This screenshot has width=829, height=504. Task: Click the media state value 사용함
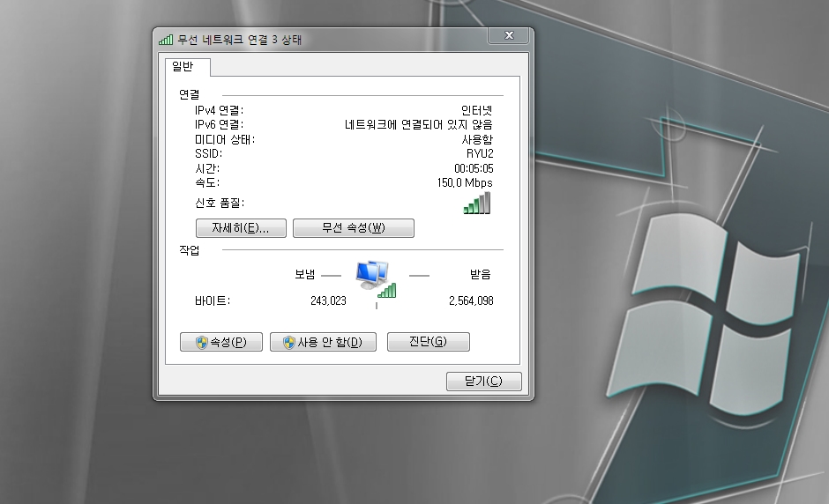(477, 139)
